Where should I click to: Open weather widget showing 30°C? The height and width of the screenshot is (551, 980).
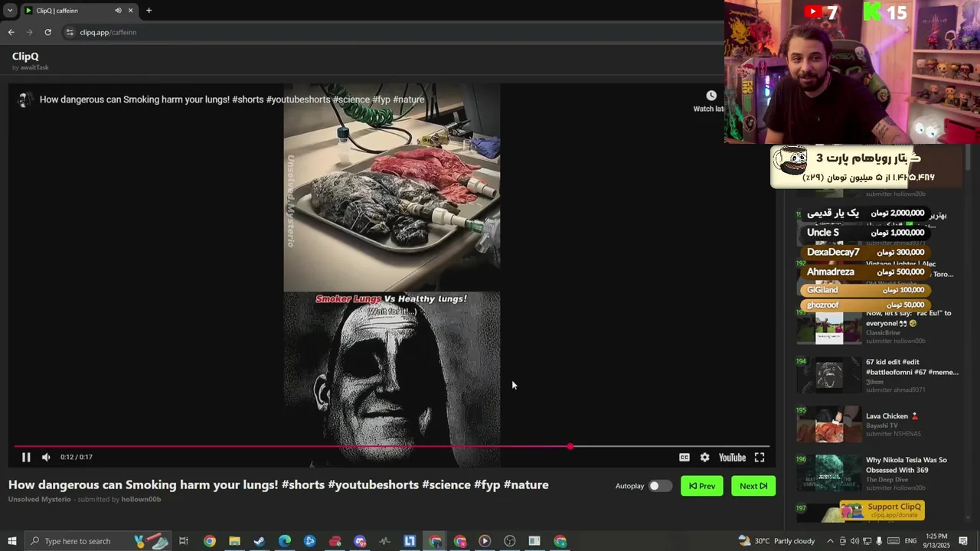pos(776,541)
